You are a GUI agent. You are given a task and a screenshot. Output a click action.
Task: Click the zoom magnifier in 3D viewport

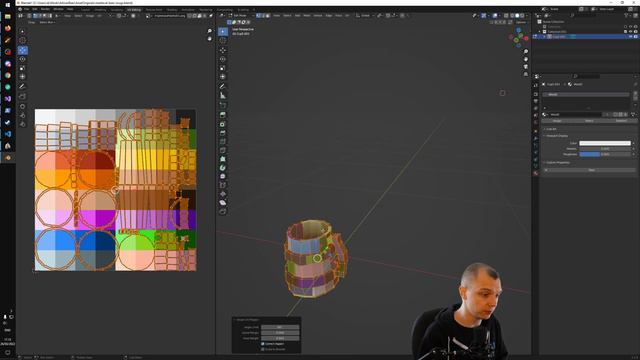click(x=526, y=52)
